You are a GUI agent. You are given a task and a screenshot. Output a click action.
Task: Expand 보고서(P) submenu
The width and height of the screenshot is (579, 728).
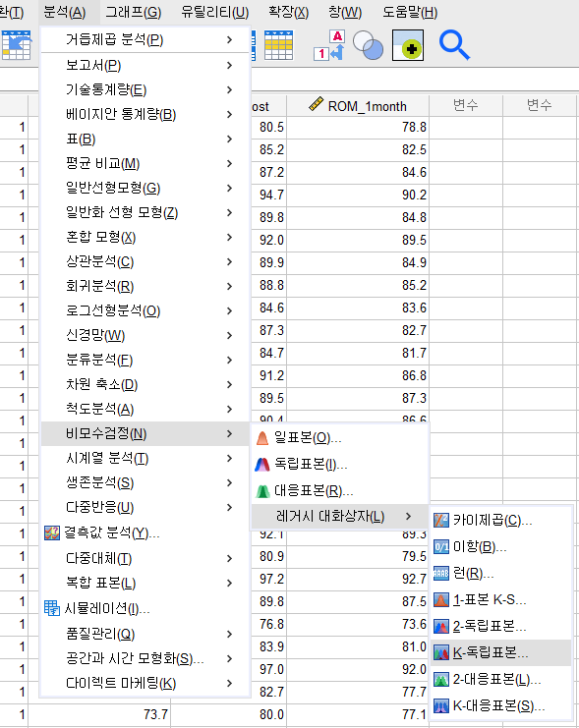pyautogui.click(x=145, y=66)
